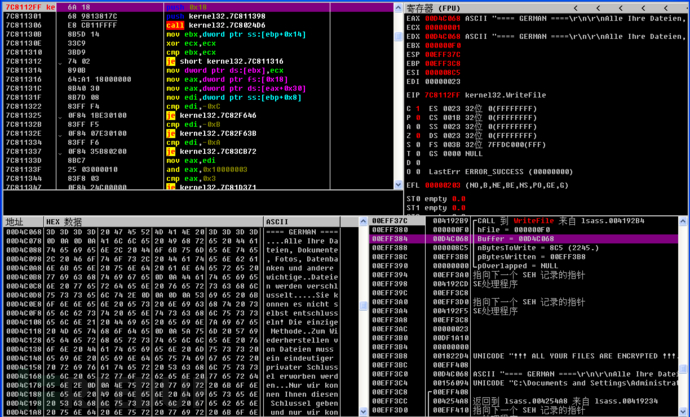Click the 'je kernel32.7C83CB72' jump instruction

pos(211,151)
